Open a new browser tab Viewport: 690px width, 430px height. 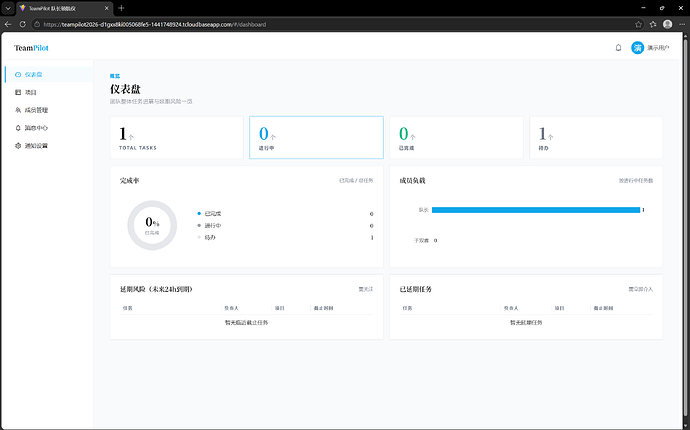(121, 8)
